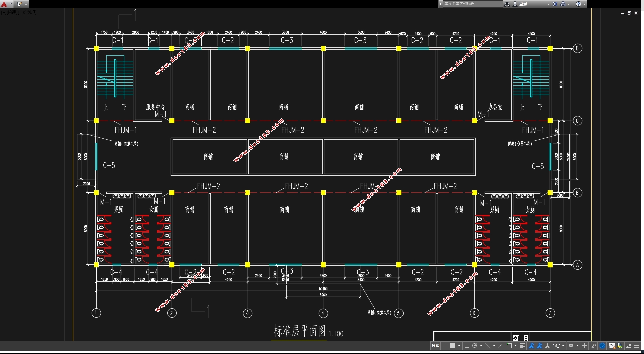This screenshot has width=644, height=354.
Task: Expand the Quick Access Toolbar customize dropdown
Action: tap(26, 4)
